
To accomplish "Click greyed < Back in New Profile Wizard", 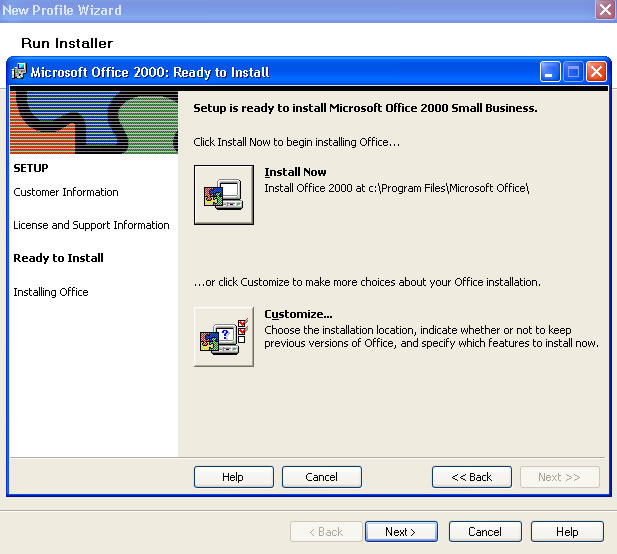I will point(326,532).
